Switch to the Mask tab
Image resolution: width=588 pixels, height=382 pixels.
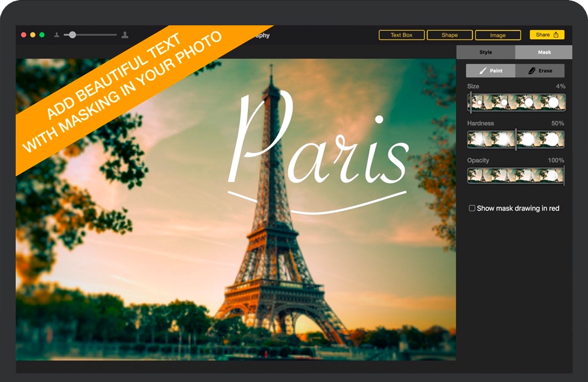(543, 52)
